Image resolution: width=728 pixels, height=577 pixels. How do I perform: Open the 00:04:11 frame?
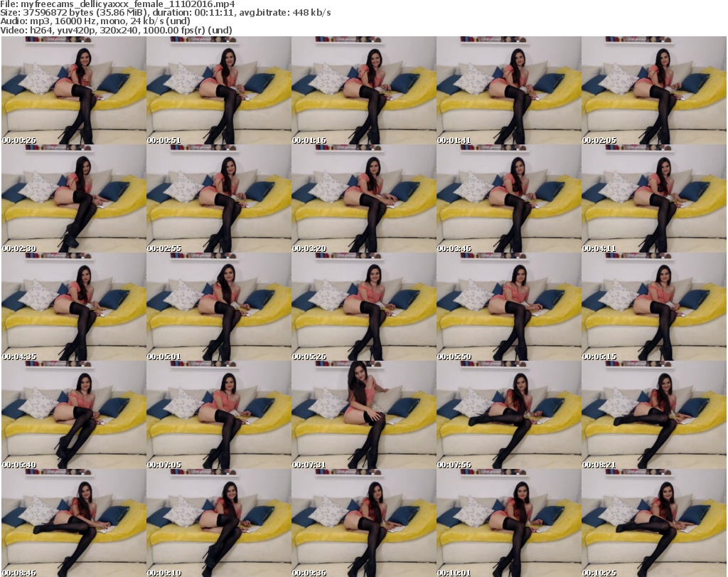(653, 198)
